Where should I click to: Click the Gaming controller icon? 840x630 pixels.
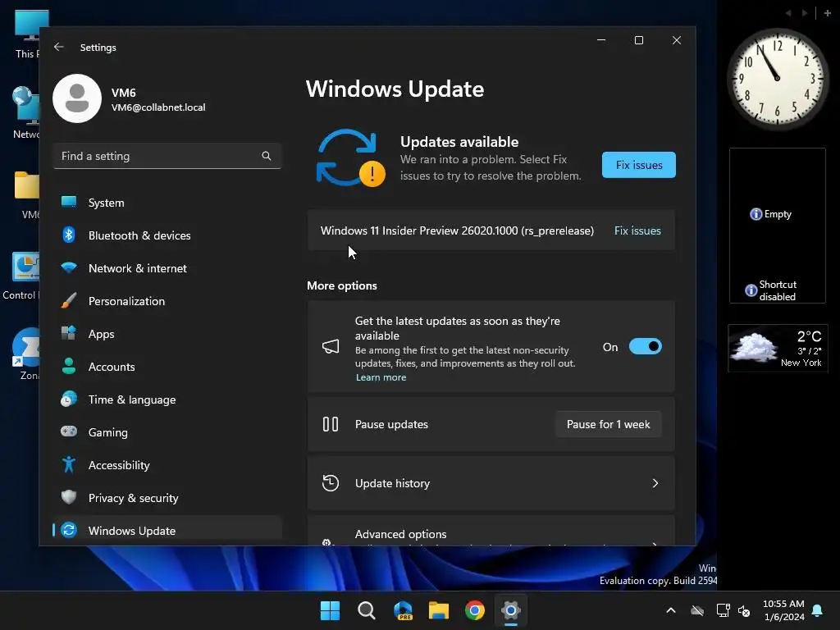[69, 431]
